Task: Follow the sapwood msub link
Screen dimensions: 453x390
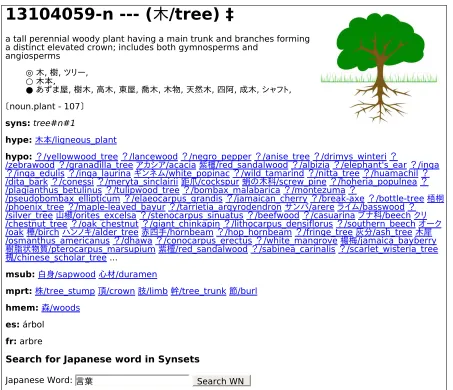Action: click(67, 274)
